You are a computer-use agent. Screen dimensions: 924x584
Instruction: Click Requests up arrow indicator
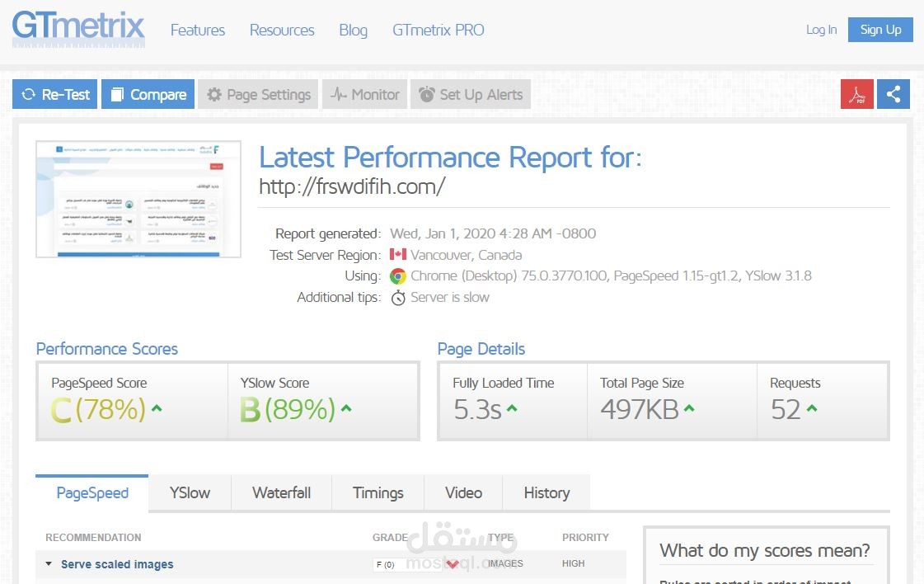point(812,407)
